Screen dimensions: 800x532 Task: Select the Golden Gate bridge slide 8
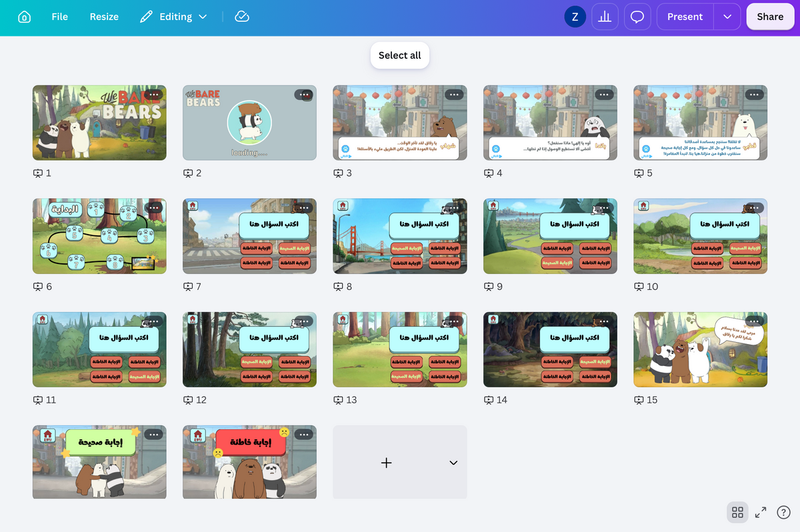400,236
